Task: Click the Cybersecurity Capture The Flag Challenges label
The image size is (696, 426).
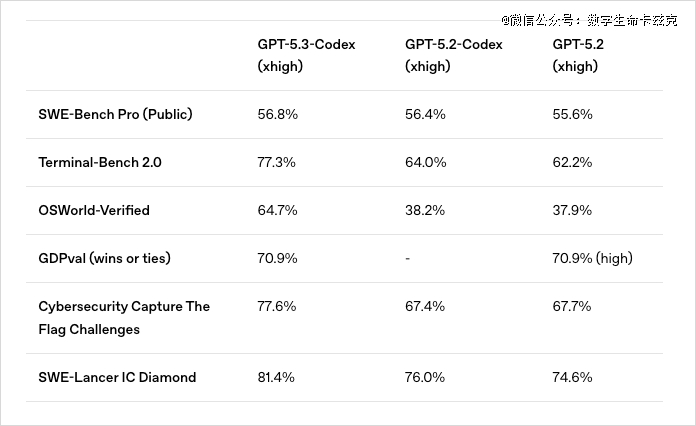Action: click(124, 318)
